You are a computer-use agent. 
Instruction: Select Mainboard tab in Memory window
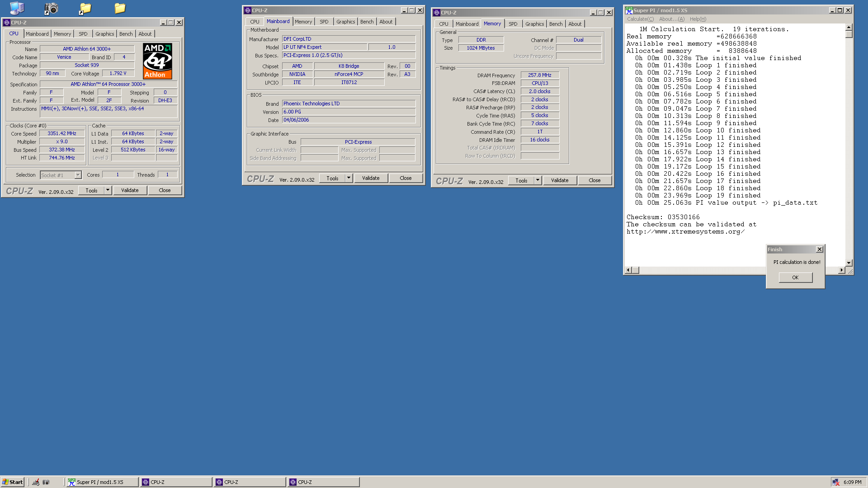click(x=467, y=24)
